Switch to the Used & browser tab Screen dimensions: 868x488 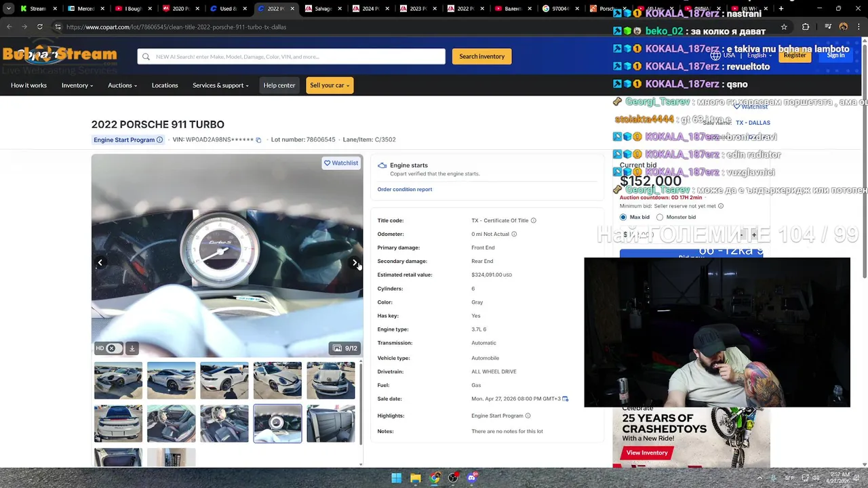(228, 9)
